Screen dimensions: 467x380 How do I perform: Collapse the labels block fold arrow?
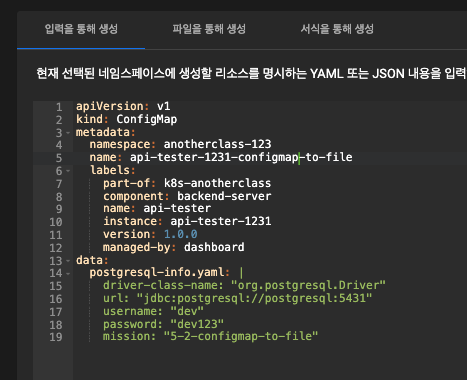[68, 171]
